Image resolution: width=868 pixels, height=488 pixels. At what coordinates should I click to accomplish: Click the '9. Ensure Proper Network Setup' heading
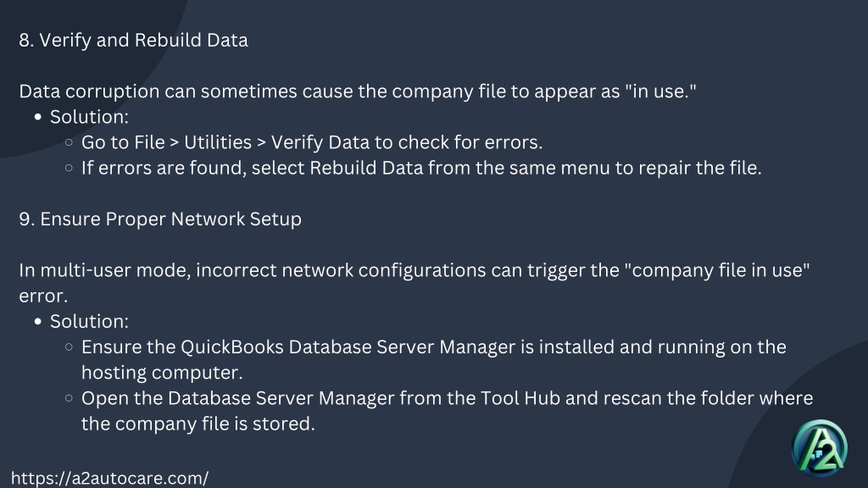click(160, 219)
